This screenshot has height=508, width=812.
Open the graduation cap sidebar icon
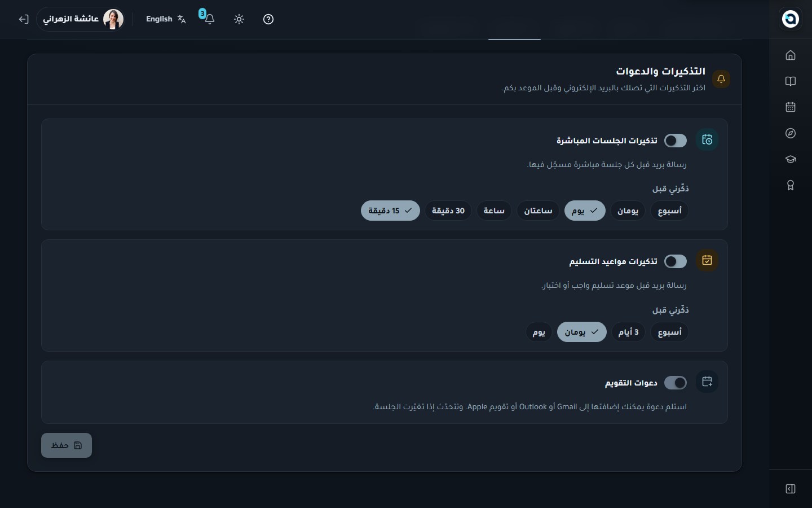pos(791,159)
